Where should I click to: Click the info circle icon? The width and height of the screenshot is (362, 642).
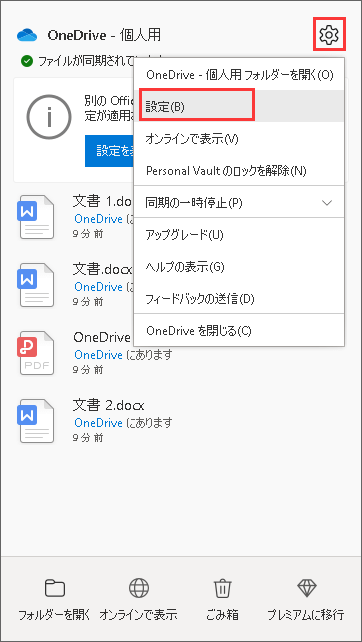pos(49,118)
